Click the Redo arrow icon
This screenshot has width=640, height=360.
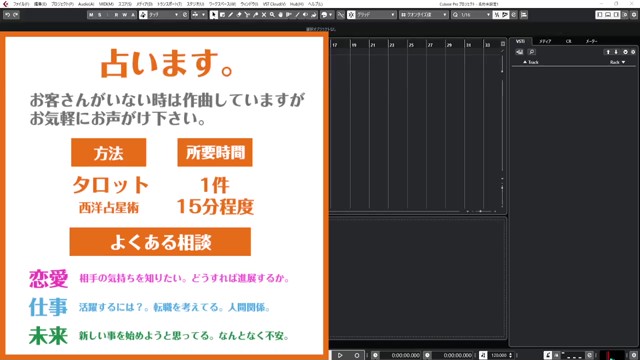(x=16, y=15)
